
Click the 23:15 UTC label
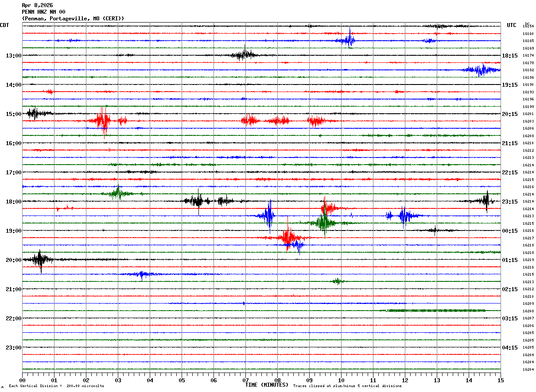tap(510, 202)
